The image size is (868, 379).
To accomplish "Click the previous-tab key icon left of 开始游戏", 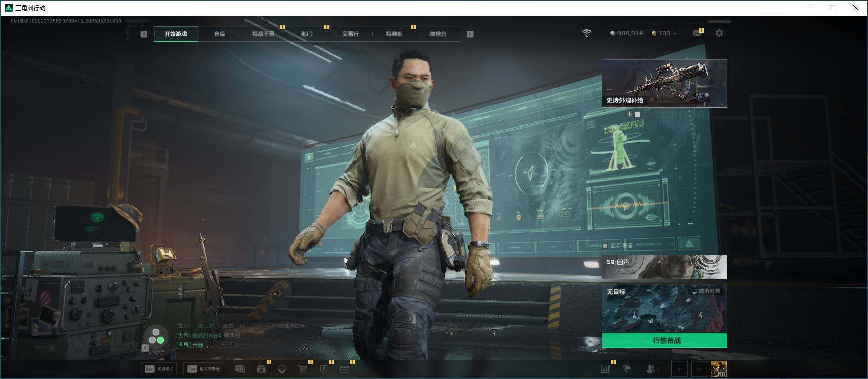I will point(144,34).
